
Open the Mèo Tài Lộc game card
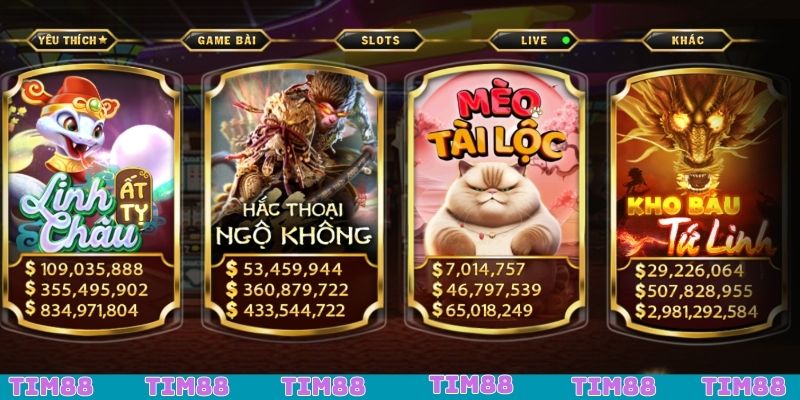click(496, 198)
